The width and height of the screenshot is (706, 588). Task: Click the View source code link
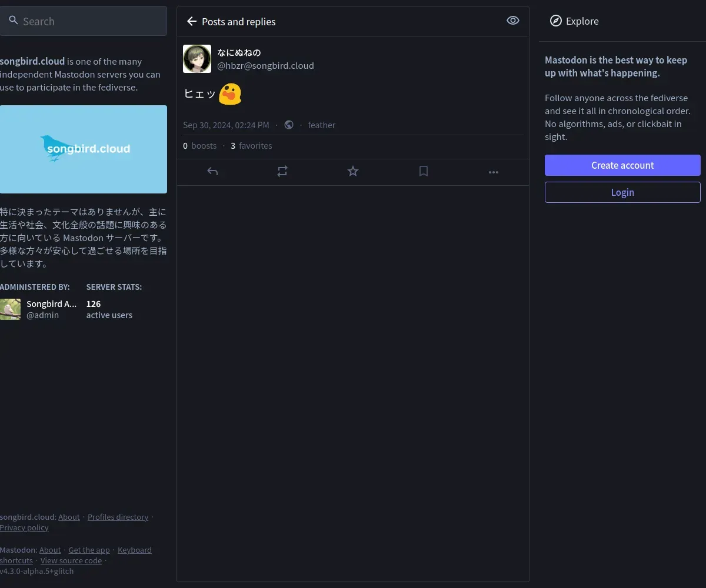71,560
